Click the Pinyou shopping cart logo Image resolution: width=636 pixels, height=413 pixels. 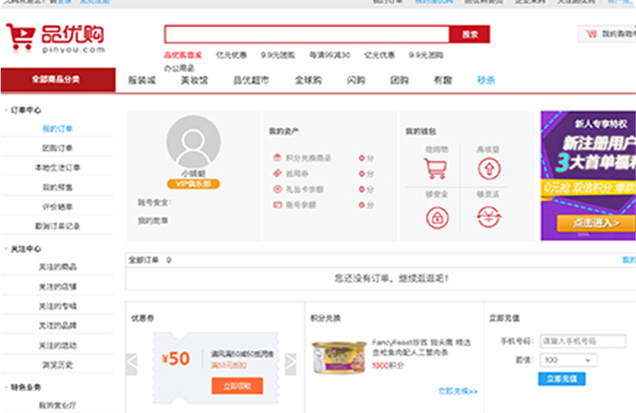(x=55, y=40)
